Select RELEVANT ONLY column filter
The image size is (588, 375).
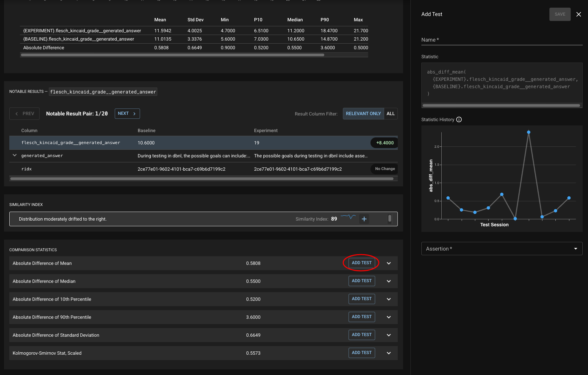[x=363, y=113]
